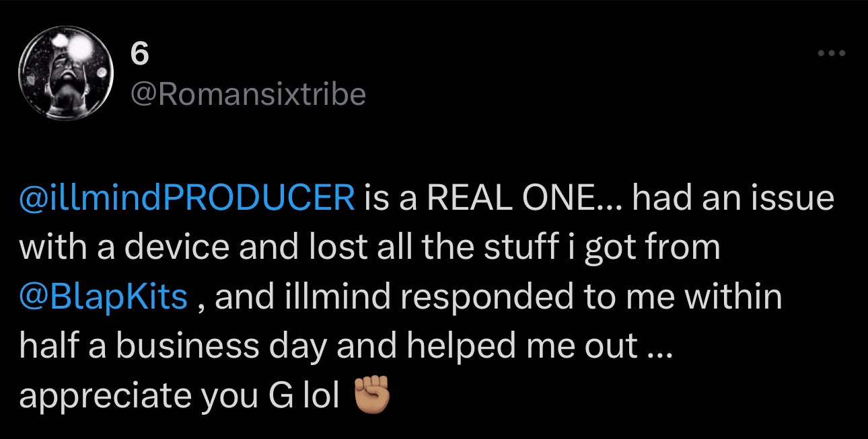Screen dimensions: 868x439
Task: Follow the @BlapKits mention link
Action: tap(104, 297)
